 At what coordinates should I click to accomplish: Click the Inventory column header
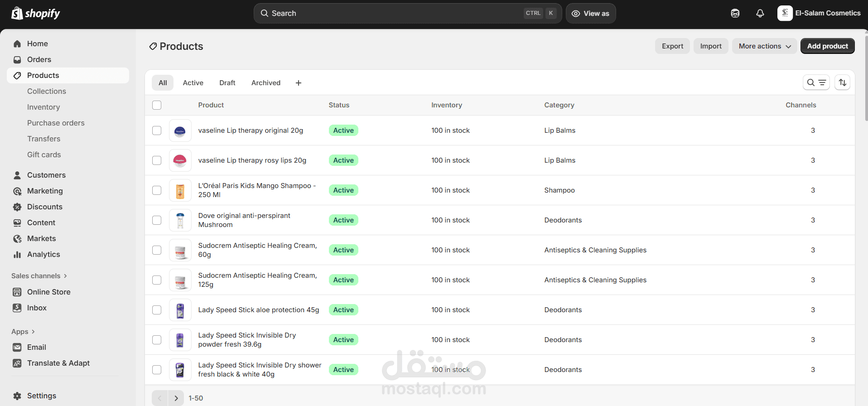pyautogui.click(x=447, y=105)
